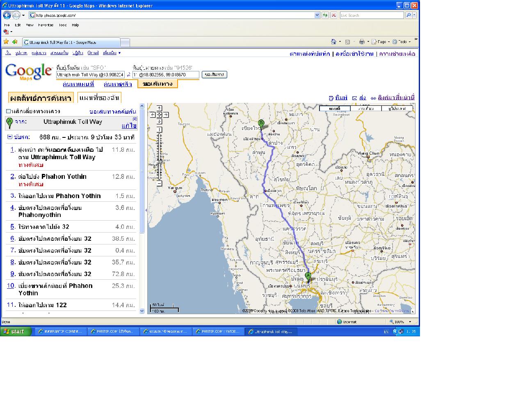Screen dimensions: 525x420
Task: Click the Live Search magnifier icon
Action: [409, 15]
